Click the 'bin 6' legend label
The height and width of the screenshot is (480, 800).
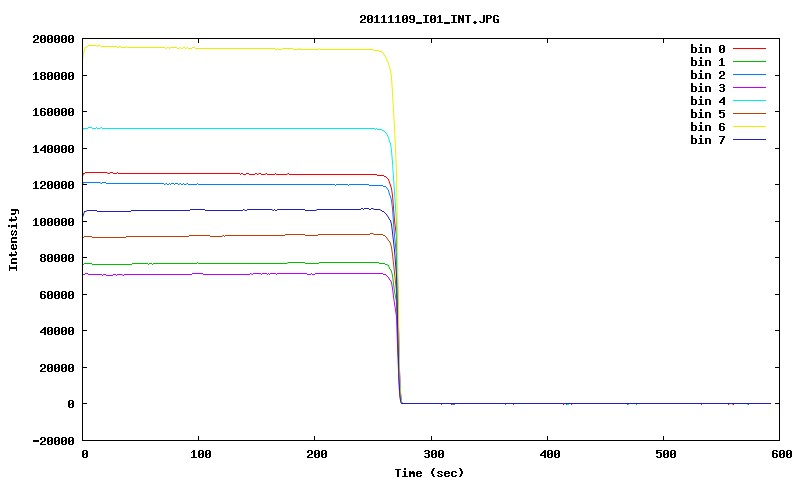708,127
